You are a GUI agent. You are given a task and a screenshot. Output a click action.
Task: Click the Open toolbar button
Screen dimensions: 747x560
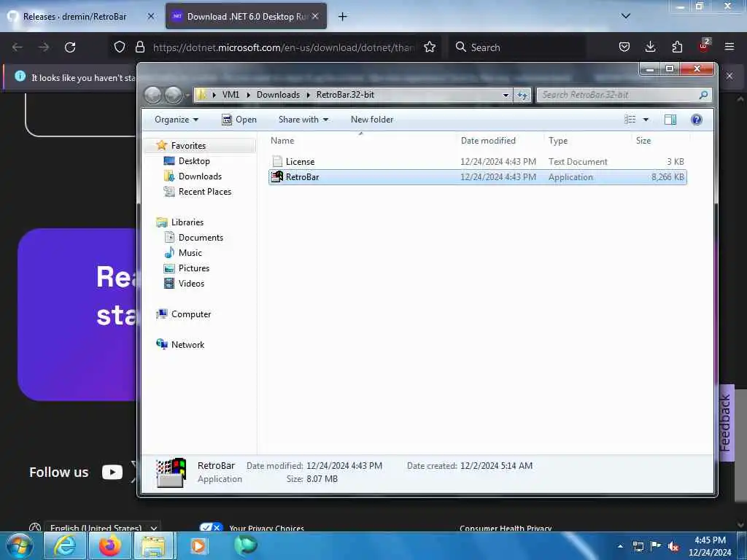point(239,120)
